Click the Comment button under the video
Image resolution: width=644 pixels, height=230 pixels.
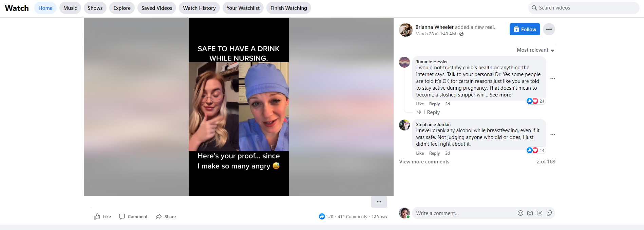pyautogui.click(x=133, y=216)
